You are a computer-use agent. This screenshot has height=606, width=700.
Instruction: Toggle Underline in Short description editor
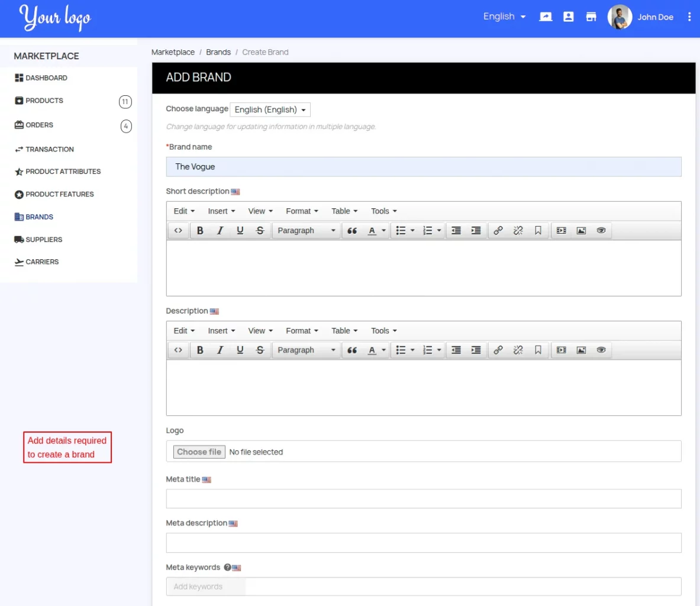coord(240,231)
